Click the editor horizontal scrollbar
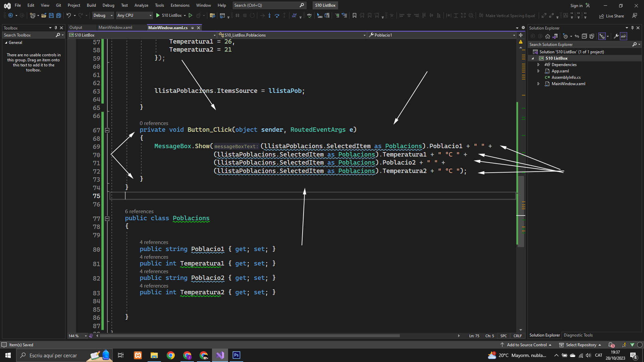Viewport: 644px width, 362px height. [x=250, y=336]
